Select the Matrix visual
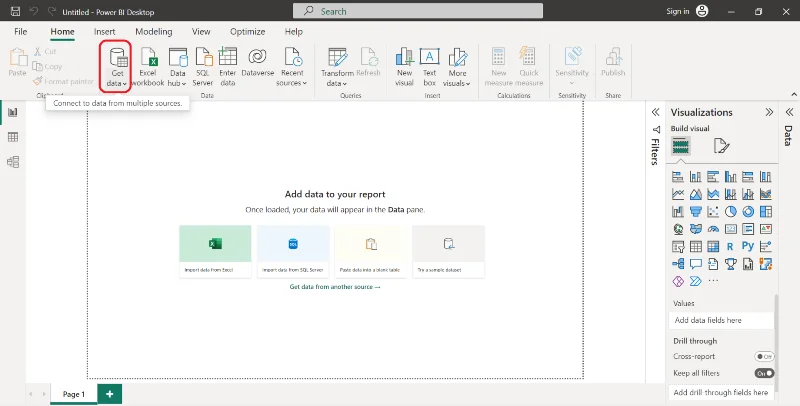 713,247
